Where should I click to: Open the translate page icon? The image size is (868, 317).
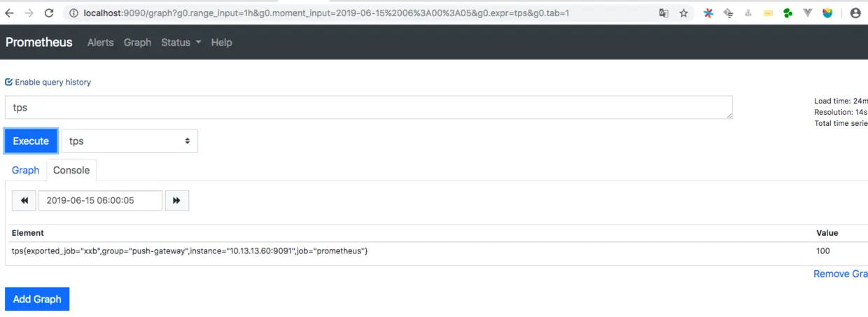(x=664, y=13)
